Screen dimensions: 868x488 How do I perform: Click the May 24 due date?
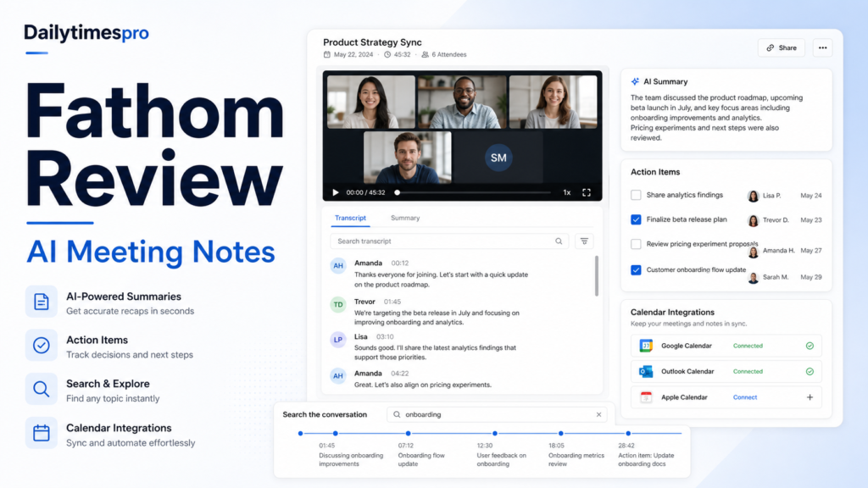(x=811, y=196)
